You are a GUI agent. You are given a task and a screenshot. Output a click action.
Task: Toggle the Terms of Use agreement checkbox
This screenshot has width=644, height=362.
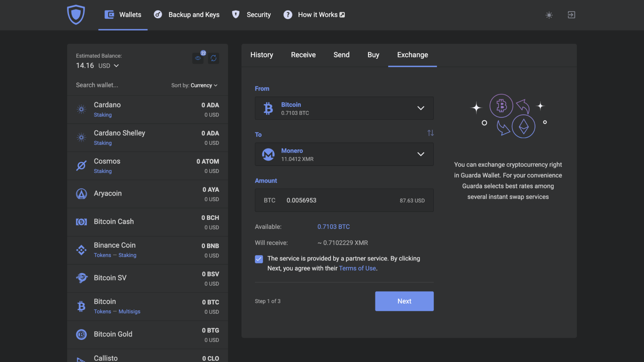pos(259,259)
